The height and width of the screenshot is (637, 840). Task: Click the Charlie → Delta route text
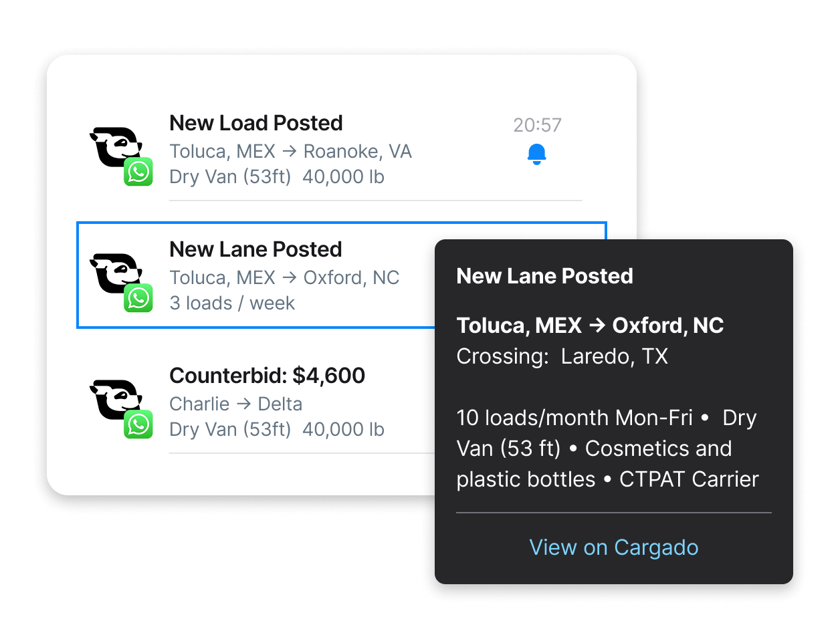pos(235,404)
